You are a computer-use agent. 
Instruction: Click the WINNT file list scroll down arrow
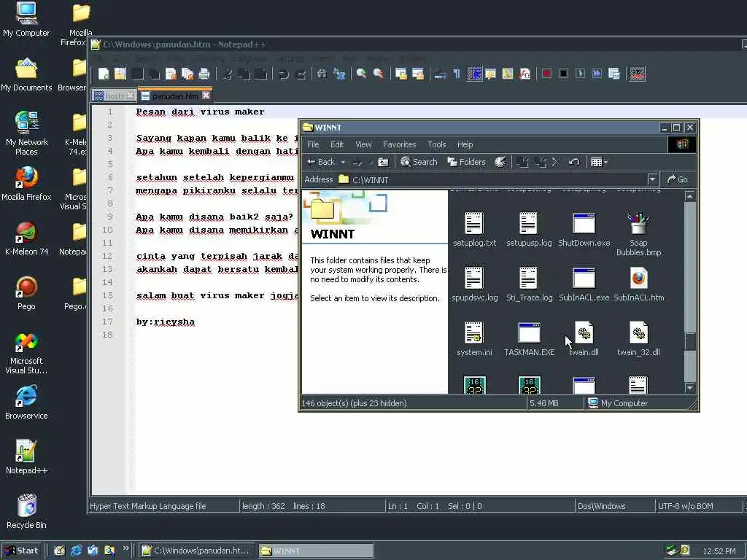coord(690,388)
